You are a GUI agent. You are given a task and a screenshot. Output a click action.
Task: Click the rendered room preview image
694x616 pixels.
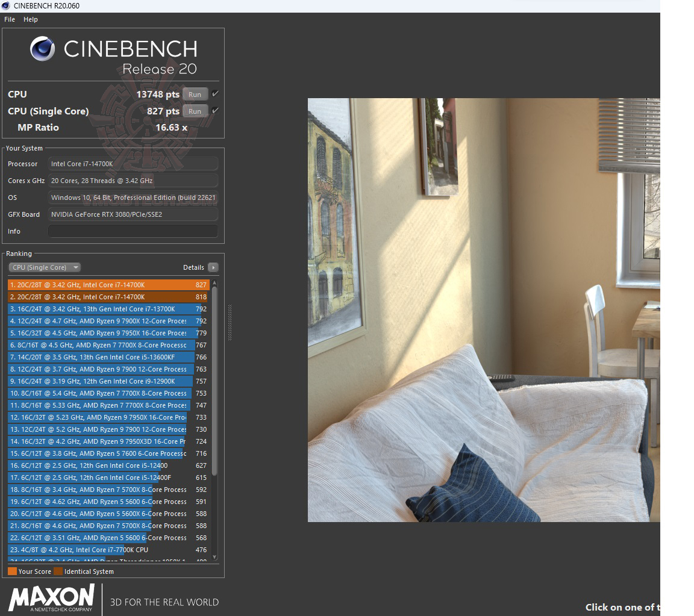tap(484, 310)
